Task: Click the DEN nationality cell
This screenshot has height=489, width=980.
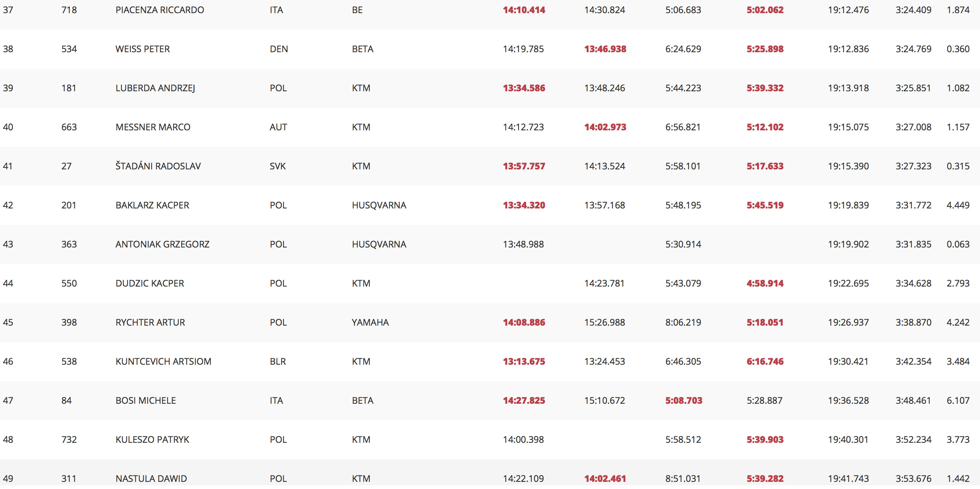Action: 279,49
